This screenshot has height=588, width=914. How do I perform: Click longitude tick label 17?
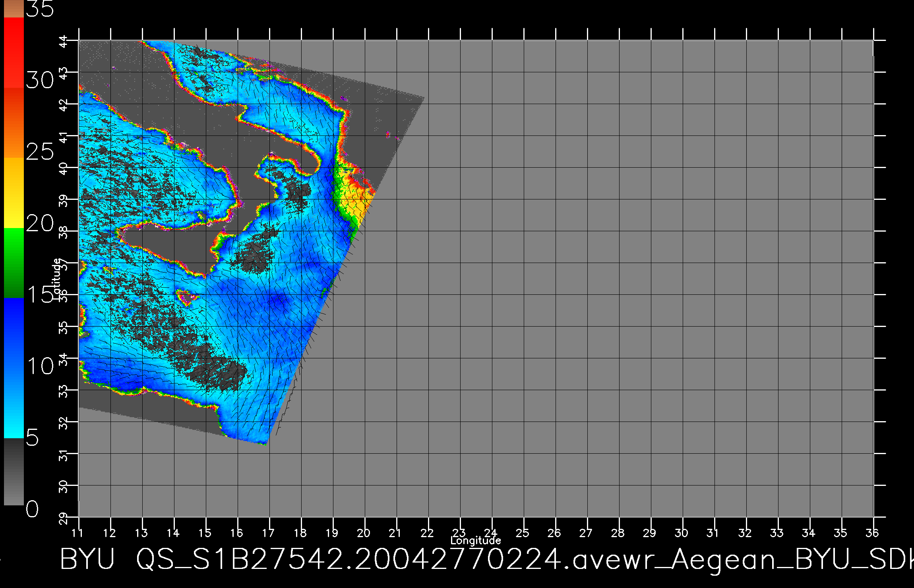(x=269, y=533)
